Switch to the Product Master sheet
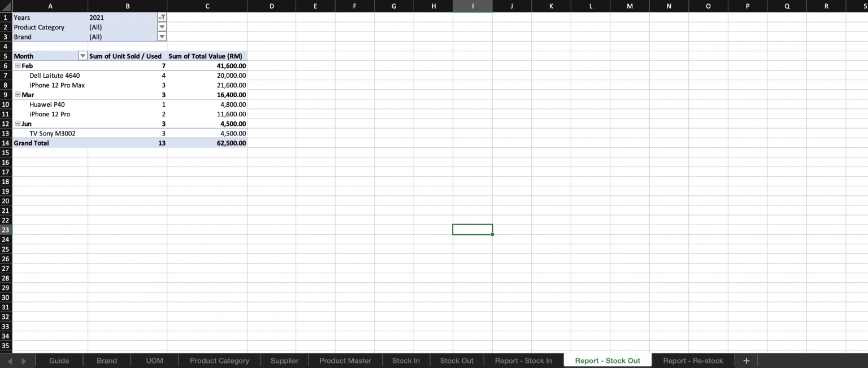This screenshot has height=368, width=868. click(345, 360)
